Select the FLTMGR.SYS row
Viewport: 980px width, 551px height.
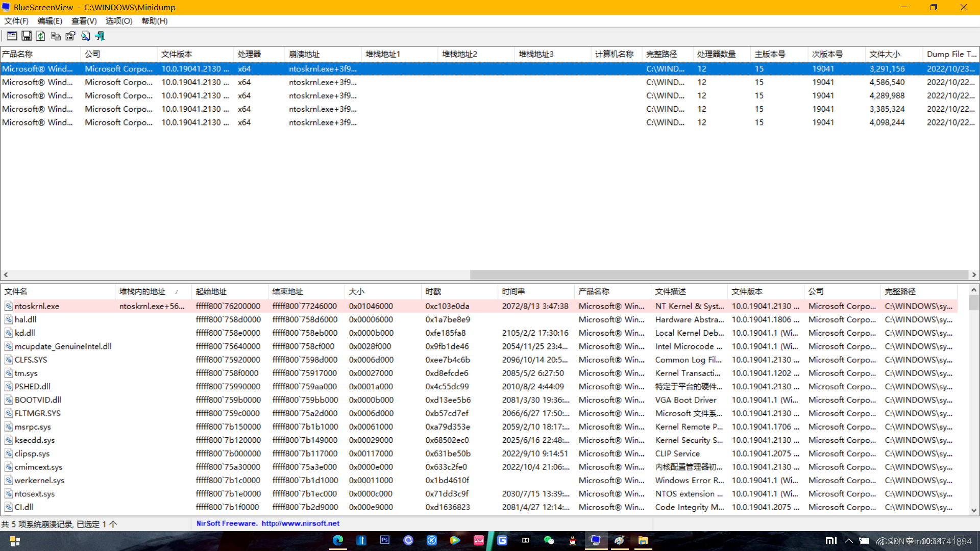click(x=478, y=413)
